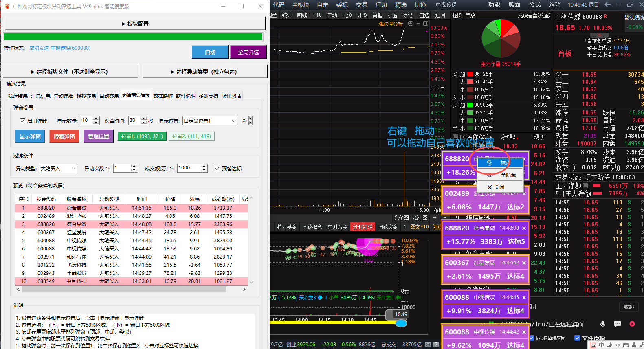This screenshot has height=349, width=644.
Task: Click the red disconnect icon in remote desktop bar
Action: [x=632, y=324]
